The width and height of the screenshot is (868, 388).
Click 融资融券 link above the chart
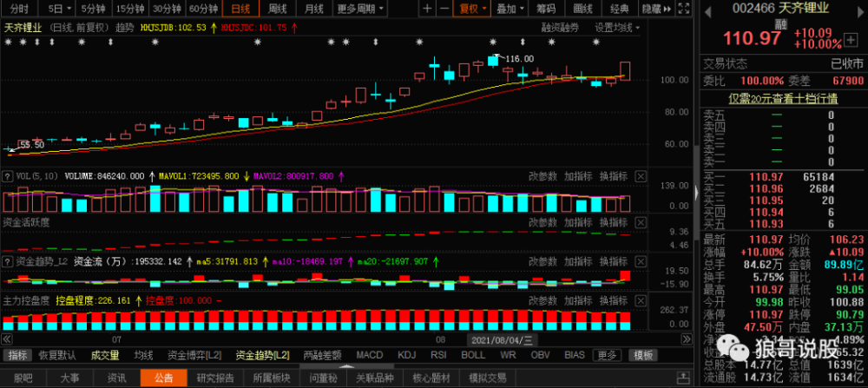click(x=560, y=27)
